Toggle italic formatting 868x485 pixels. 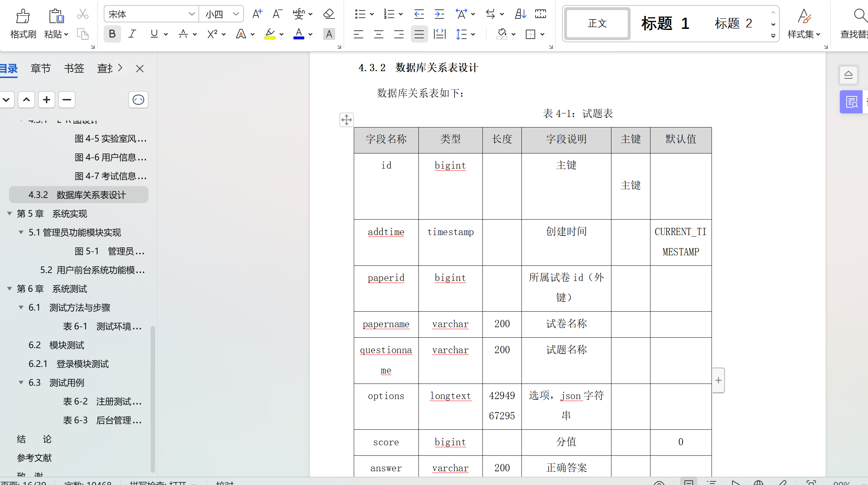(132, 34)
